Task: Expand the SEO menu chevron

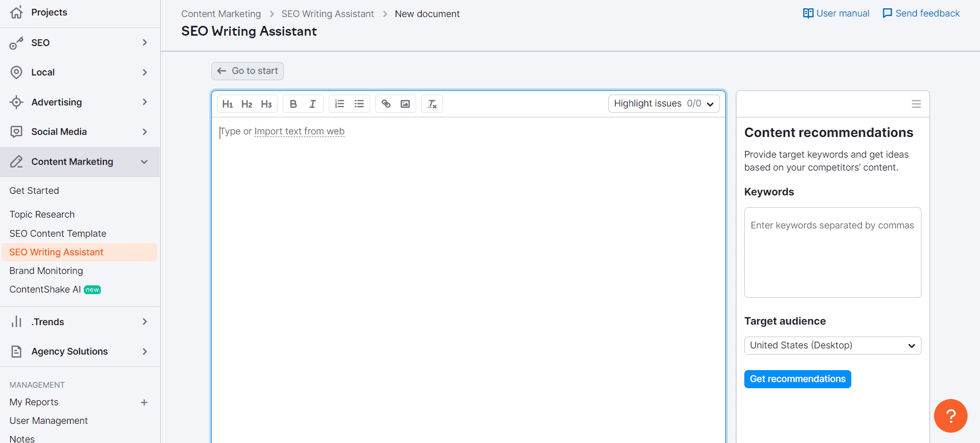Action: [145, 42]
